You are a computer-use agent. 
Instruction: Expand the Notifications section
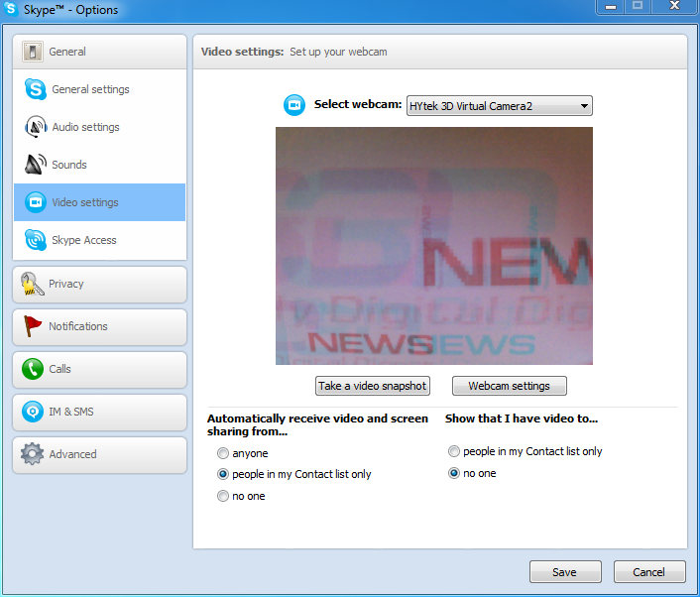[99, 327]
